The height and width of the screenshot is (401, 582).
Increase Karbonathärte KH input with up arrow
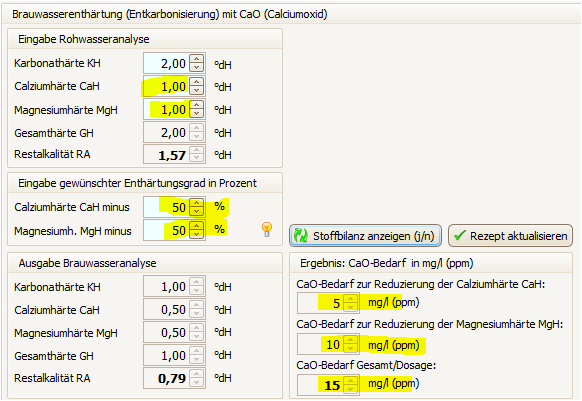[x=197, y=59]
